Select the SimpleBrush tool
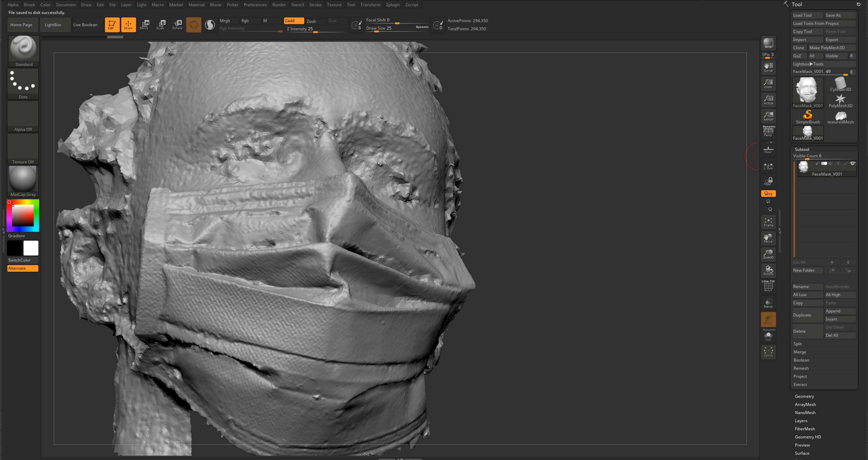 (x=808, y=117)
